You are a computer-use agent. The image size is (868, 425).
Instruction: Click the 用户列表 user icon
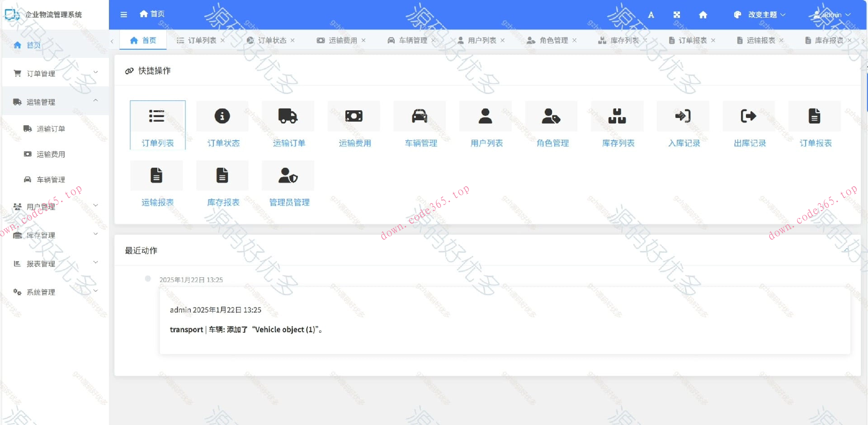[x=485, y=116]
